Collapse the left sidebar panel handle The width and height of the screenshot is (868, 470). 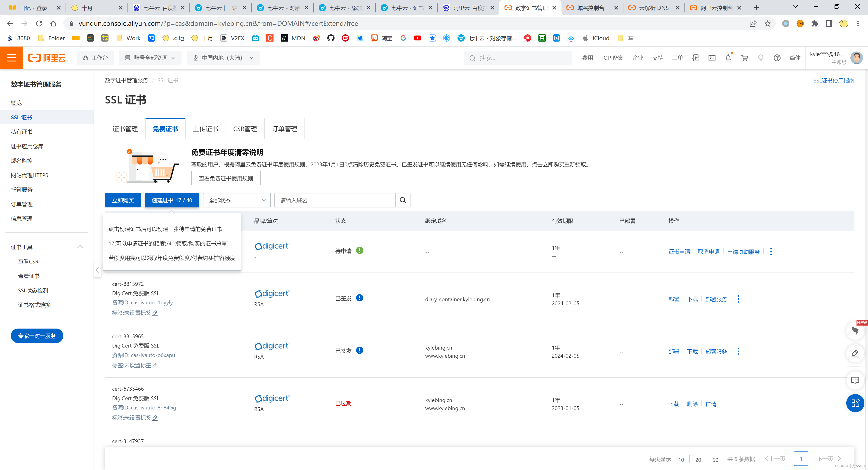[97, 270]
